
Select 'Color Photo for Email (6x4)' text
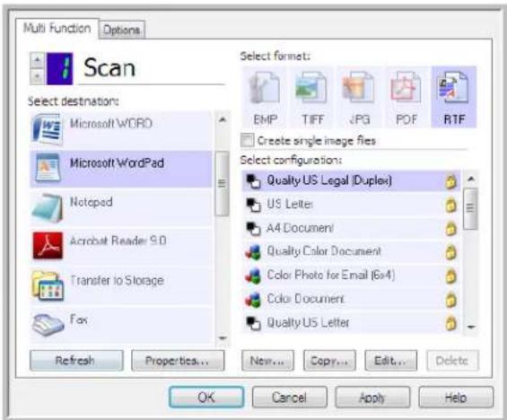click(x=331, y=276)
